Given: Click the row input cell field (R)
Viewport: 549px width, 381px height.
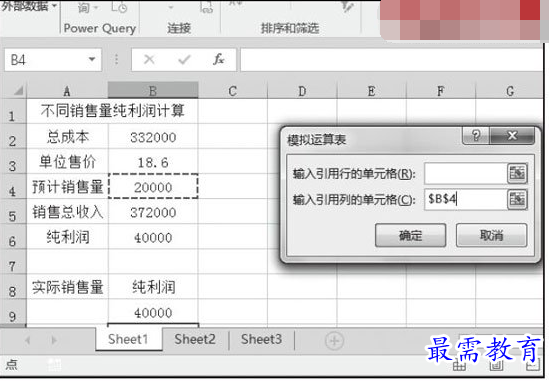Looking at the screenshot, I should (466, 173).
